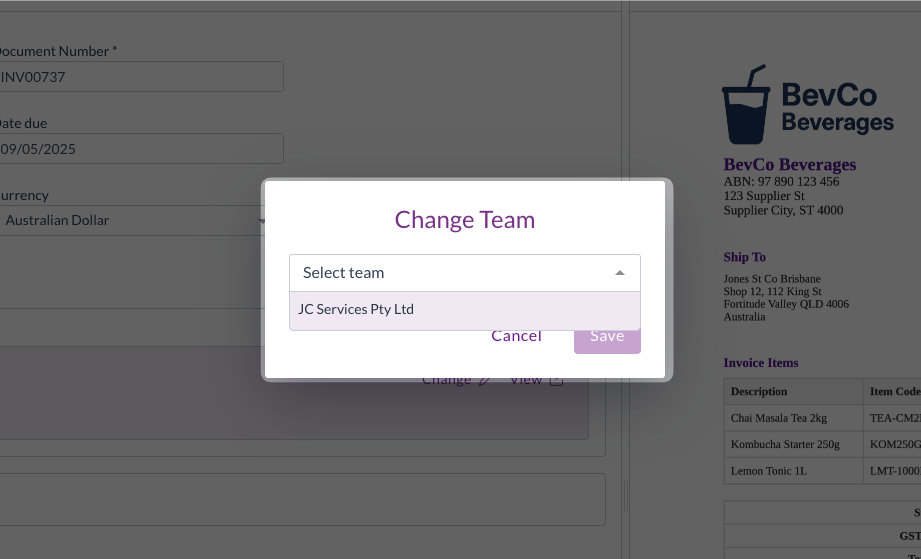Select the Kombucha Starter 250g row
The height and width of the screenshot is (559, 921).
coord(785,444)
